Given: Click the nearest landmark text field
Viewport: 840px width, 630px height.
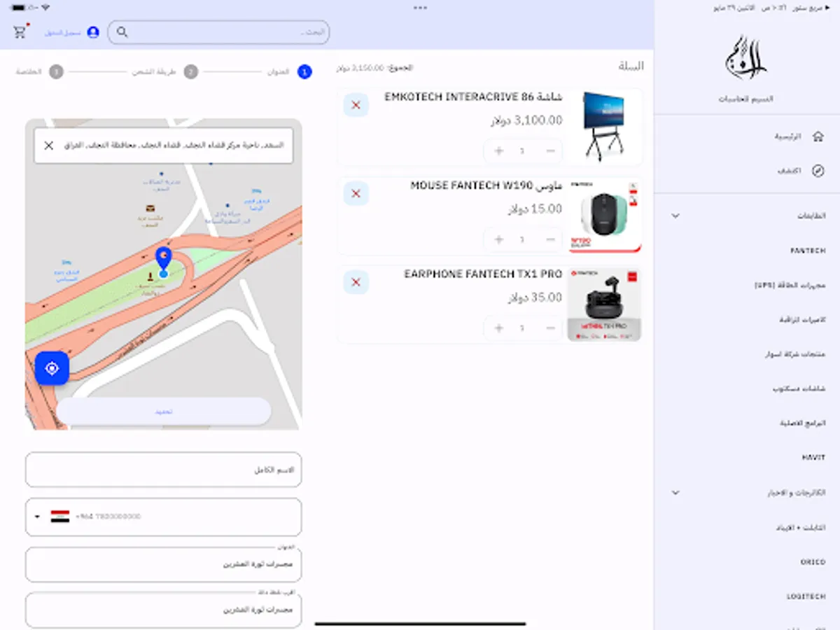Looking at the screenshot, I should tap(164, 610).
